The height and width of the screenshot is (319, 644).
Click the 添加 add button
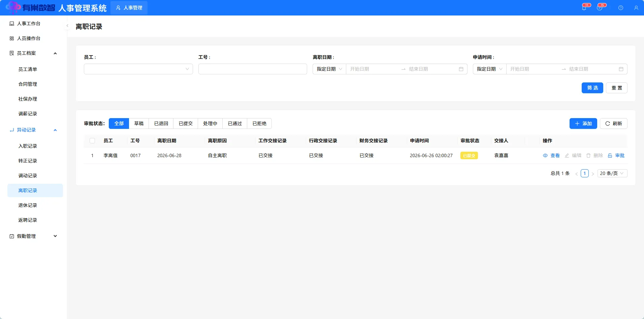pos(583,123)
